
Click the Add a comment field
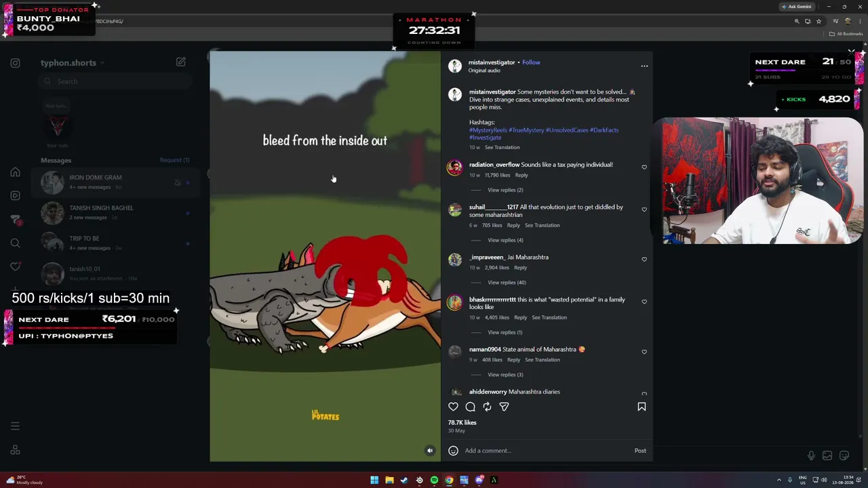point(546,451)
